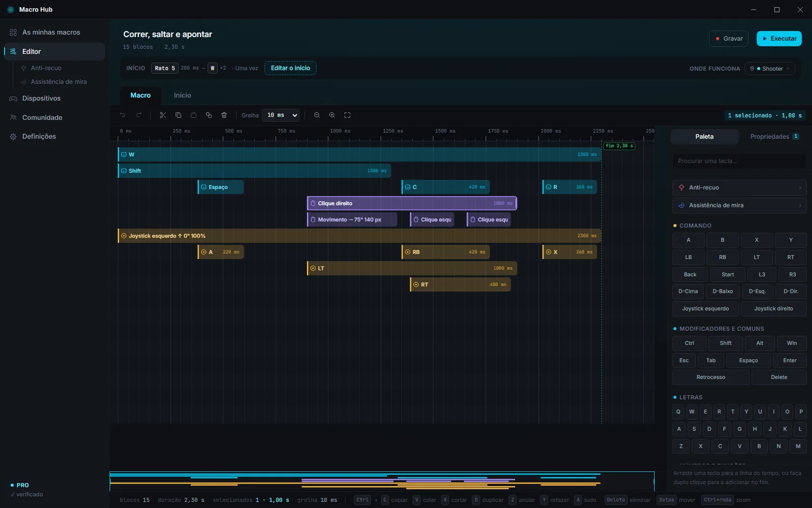Select the Macro tab

pos(141,96)
